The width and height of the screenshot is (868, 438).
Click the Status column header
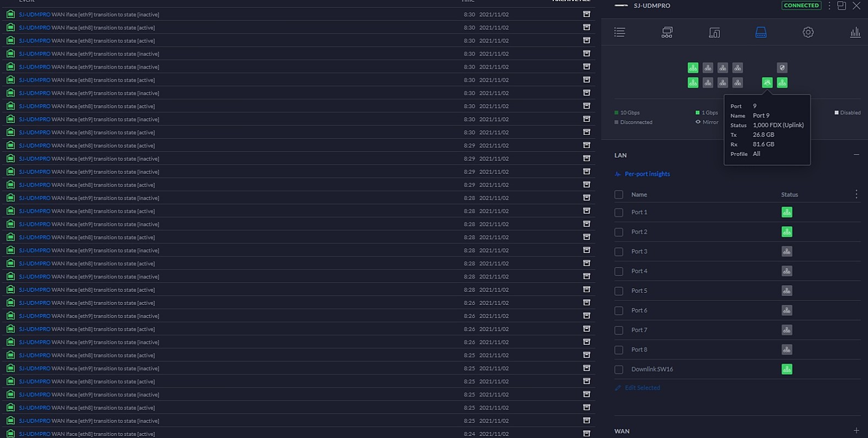(x=790, y=195)
